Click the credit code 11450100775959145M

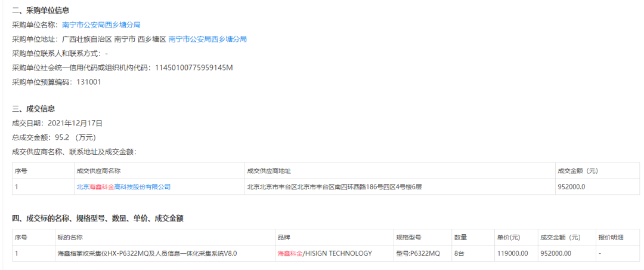(x=194, y=67)
